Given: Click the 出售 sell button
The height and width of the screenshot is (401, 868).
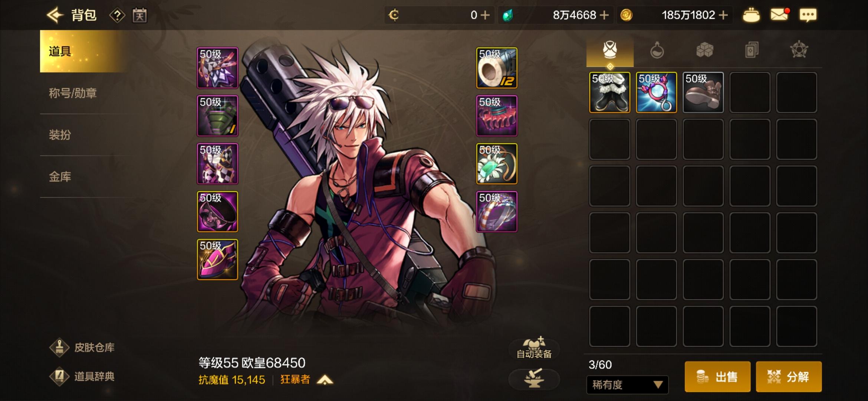Looking at the screenshot, I should coord(717,377).
